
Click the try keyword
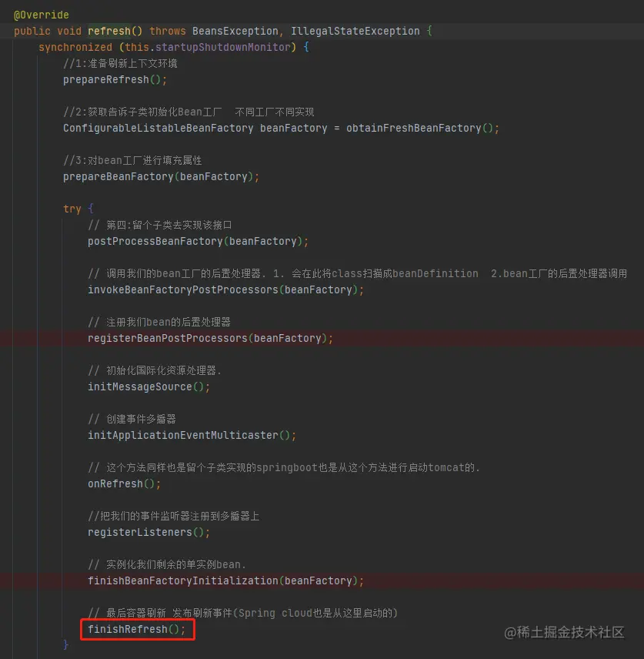[72, 209]
